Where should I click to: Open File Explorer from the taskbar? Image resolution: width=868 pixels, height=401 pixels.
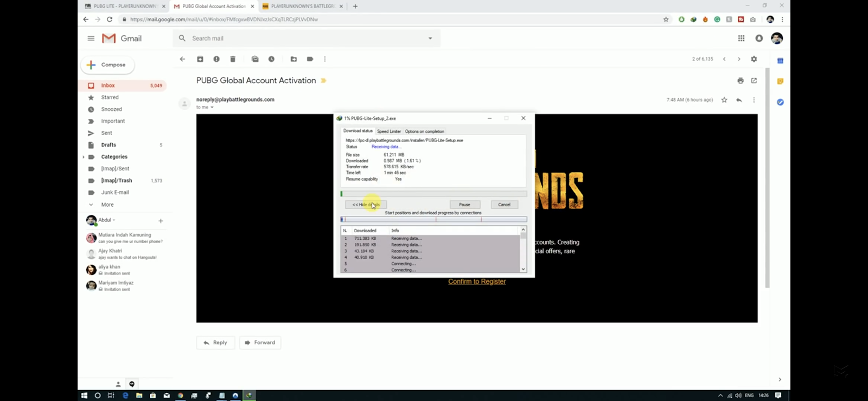(139, 396)
